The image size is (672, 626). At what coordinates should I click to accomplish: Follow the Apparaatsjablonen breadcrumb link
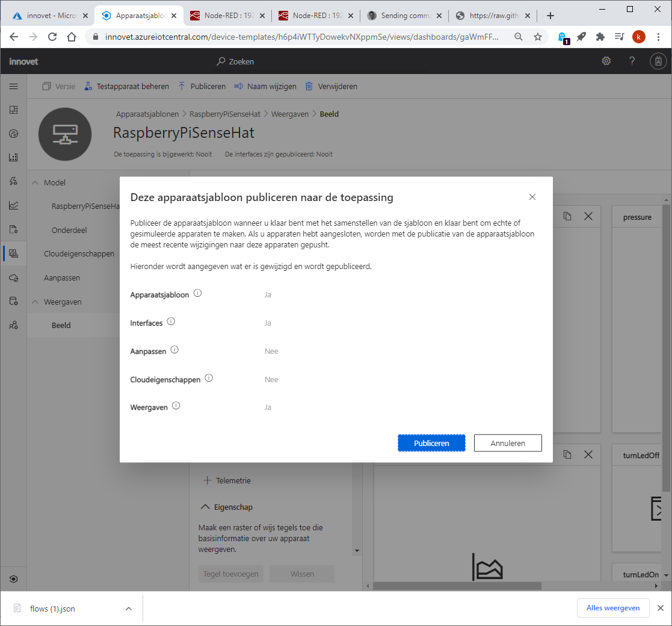[x=147, y=114]
